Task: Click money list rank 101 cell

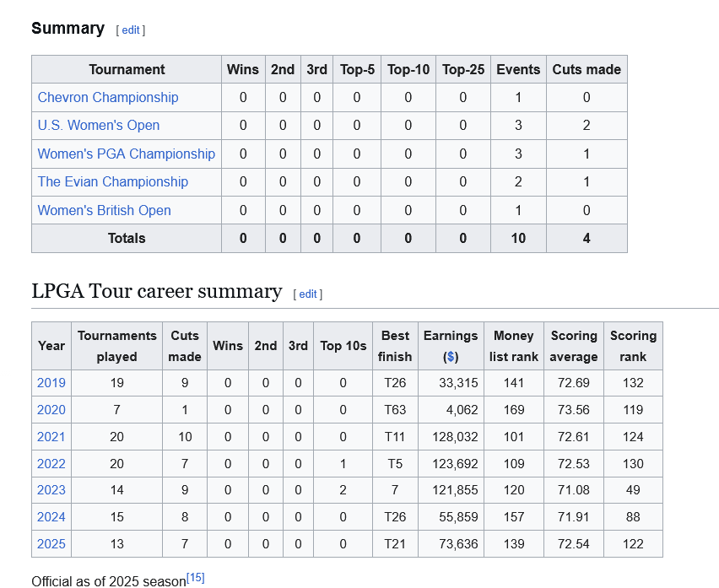Action: (514, 437)
